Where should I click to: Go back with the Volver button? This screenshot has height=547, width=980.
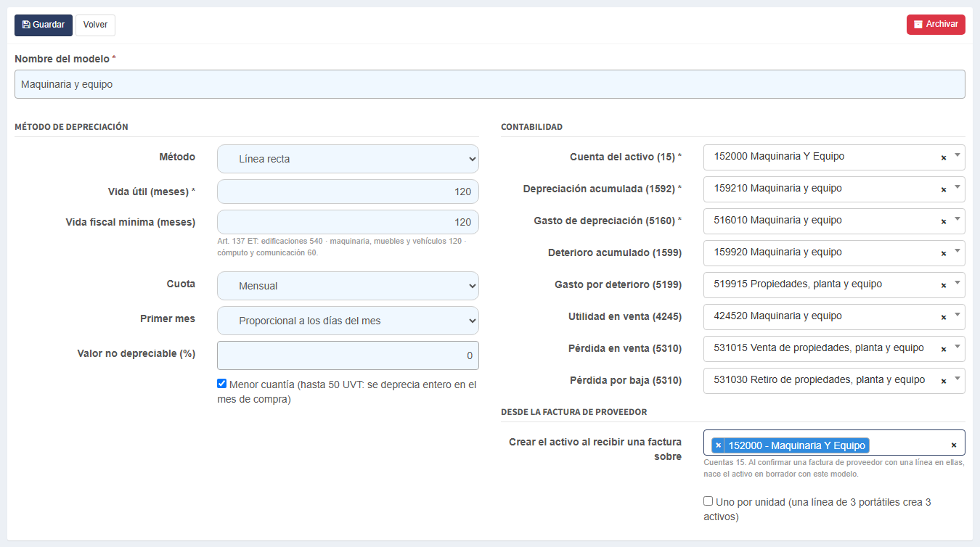click(95, 25)
